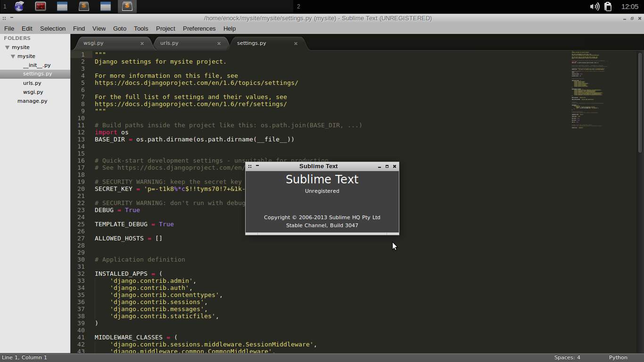Screen dimensions: 644x362
Task: Open the Selection menu
Action: tap(53, 28)
